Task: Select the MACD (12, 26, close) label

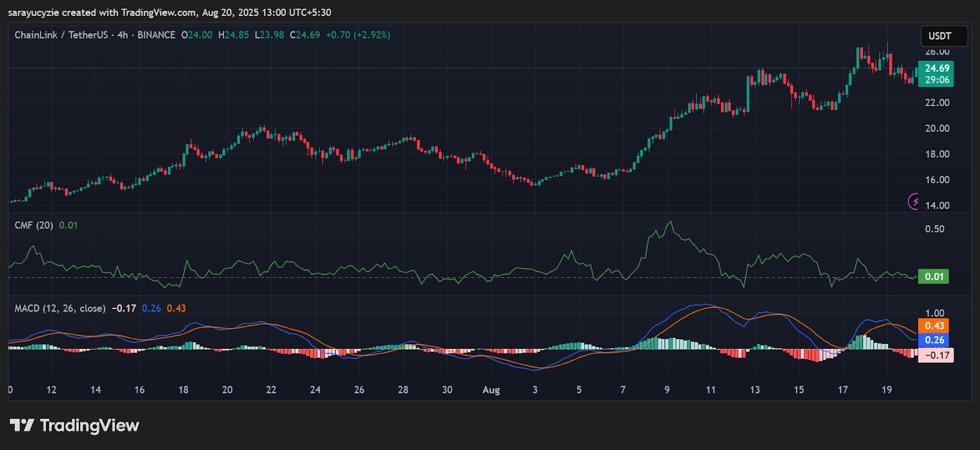Action: click(x=60, y=308)
